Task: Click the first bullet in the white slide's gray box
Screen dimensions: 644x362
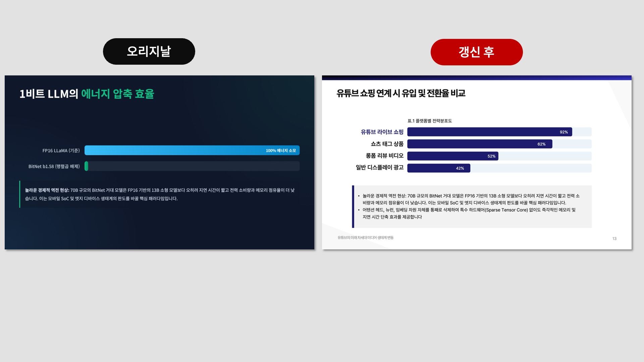Action: 469,199
